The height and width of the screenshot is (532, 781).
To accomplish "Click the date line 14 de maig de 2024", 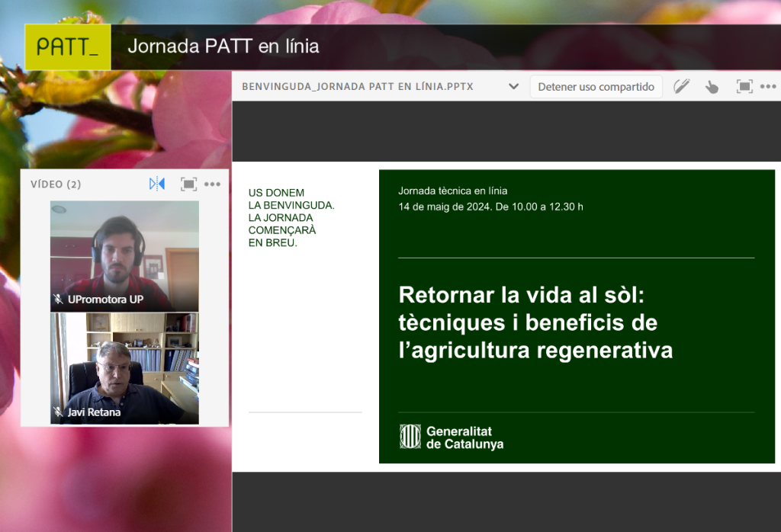I will (490, 207).
